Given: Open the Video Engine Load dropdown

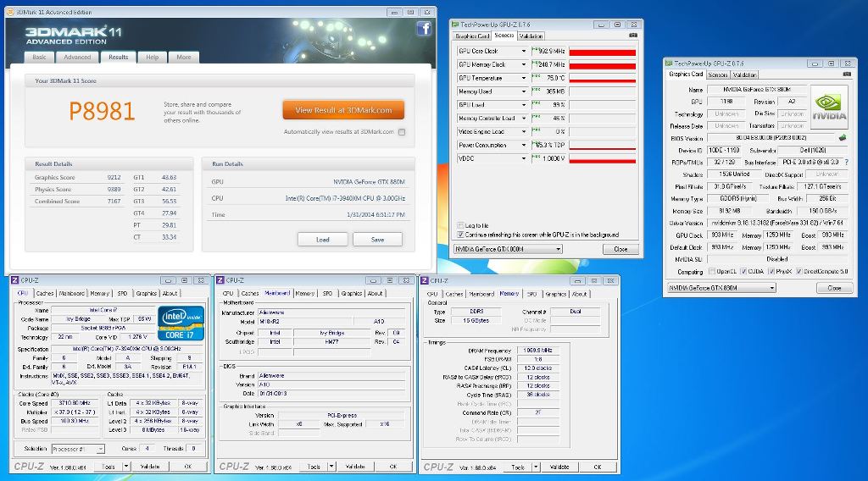Looking at the screenshot, I should click(x=524, y=131).
